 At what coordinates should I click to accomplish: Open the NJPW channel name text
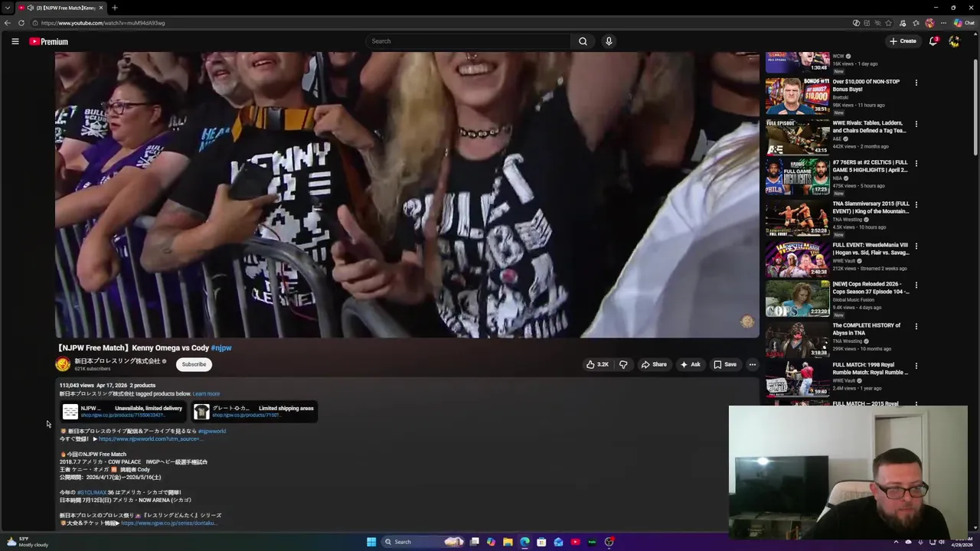click(x=117, y=361)
